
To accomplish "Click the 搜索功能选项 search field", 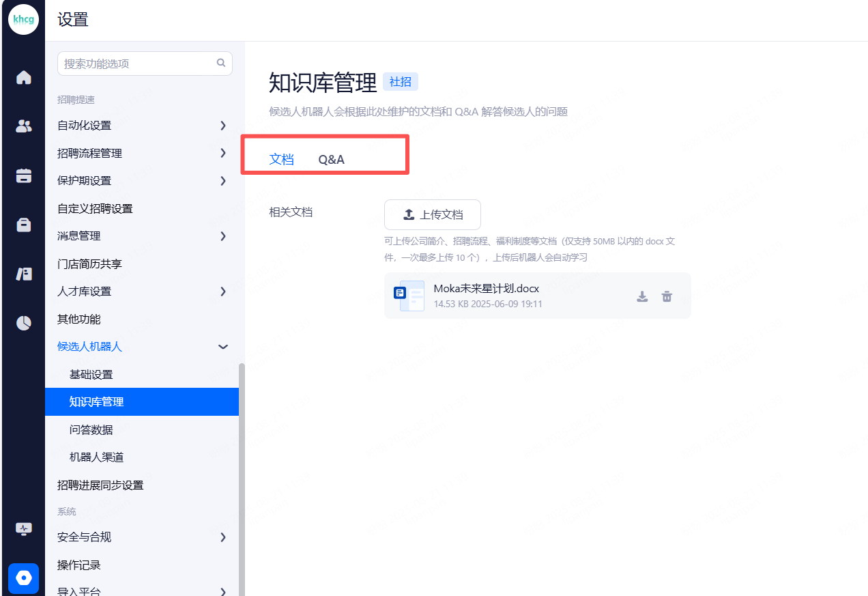I will (x=136, y=63).
